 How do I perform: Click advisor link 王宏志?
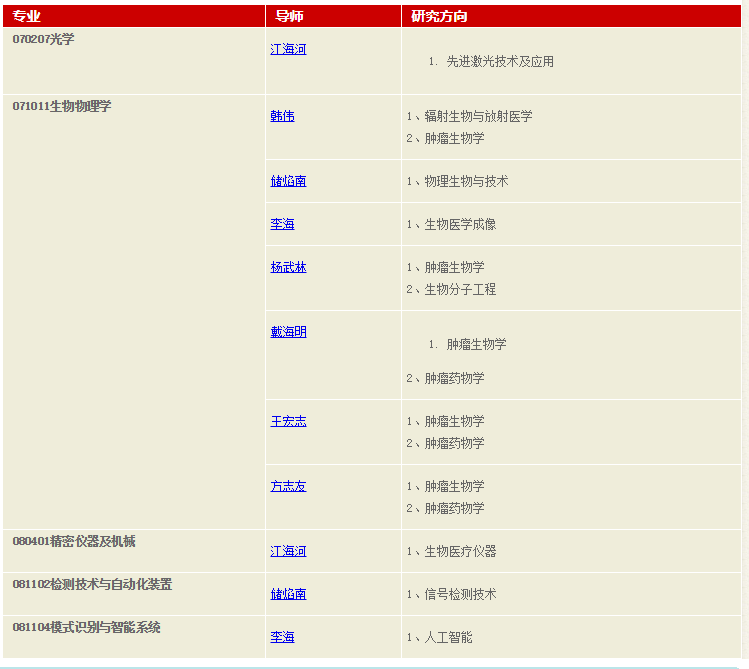coord(288,421)
